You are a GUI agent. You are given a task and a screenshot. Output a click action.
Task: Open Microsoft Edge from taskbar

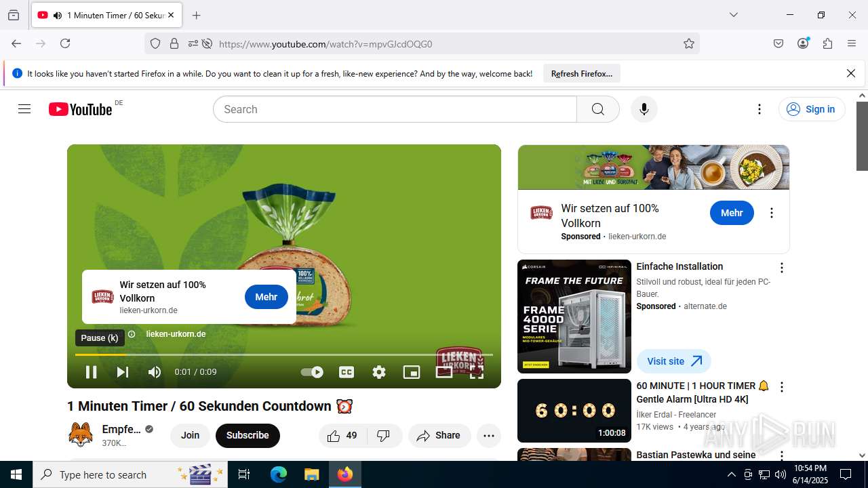(279, 474)
